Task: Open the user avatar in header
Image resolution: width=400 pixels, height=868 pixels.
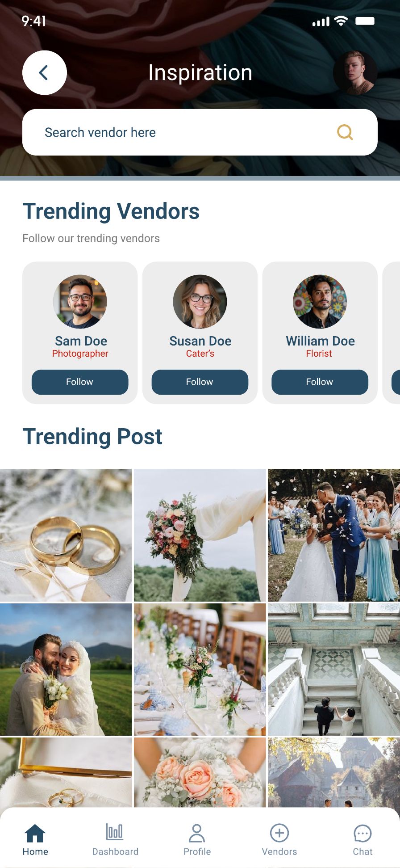Action: (355, 72)
